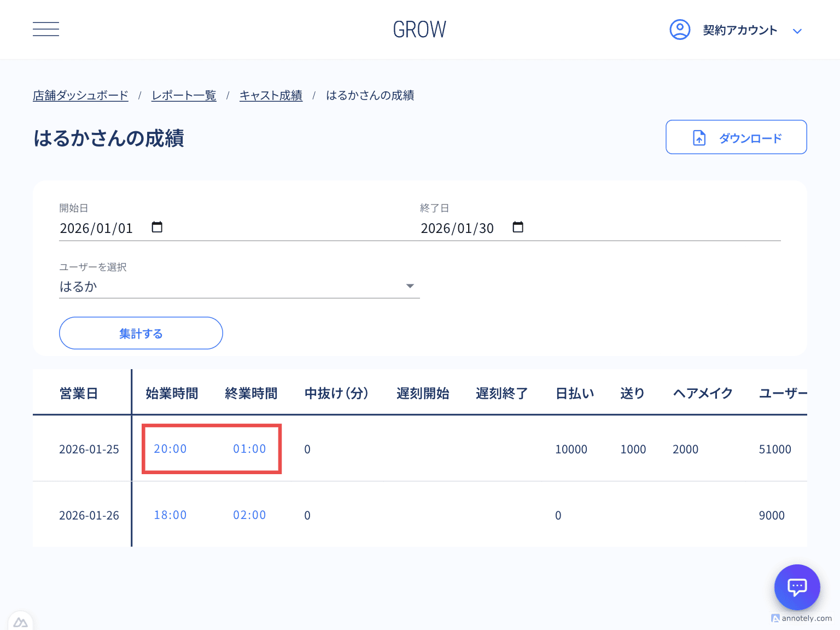This screenshot has height=630, width=840.
Task: Click the 01:00 end time highlighted in red
Action: [249, 448]
